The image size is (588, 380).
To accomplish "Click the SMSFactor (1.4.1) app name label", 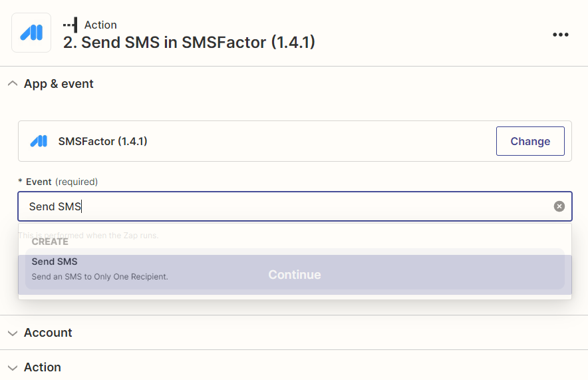I will click(102, 142).
